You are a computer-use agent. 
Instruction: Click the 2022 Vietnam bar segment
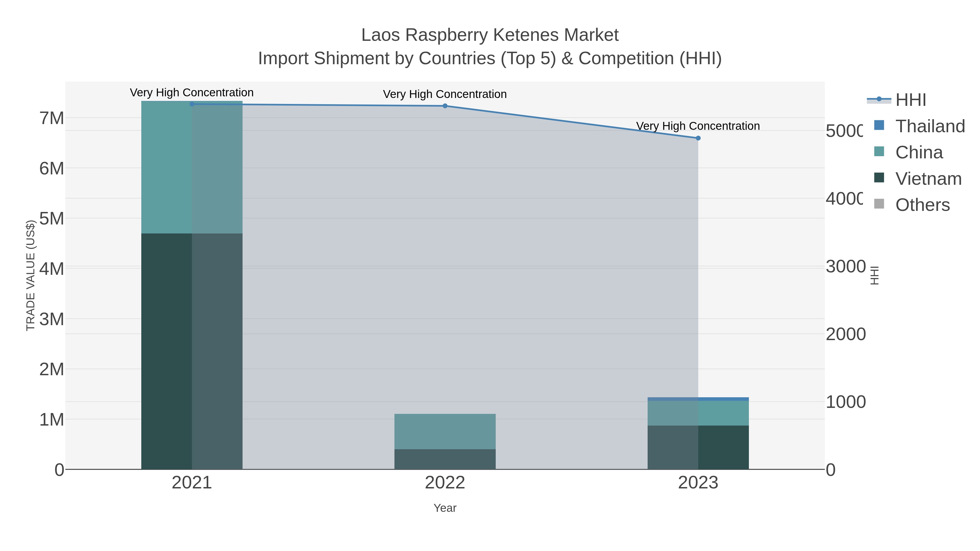coord(445,459)
